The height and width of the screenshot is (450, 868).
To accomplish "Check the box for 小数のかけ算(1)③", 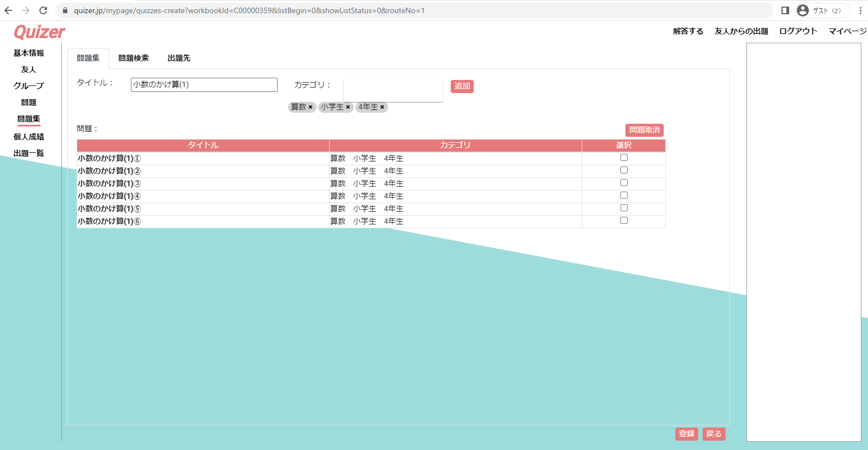I will (624, 183).
